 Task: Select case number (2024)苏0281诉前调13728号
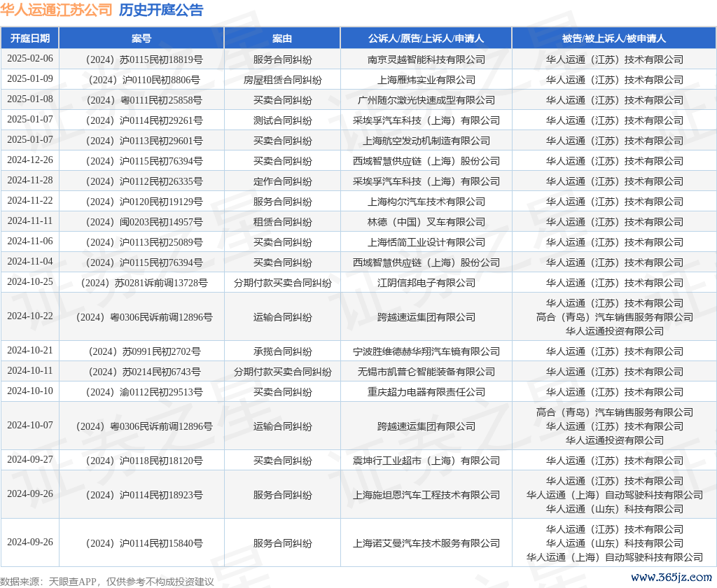pyautogui.click(x=144, y=283)
